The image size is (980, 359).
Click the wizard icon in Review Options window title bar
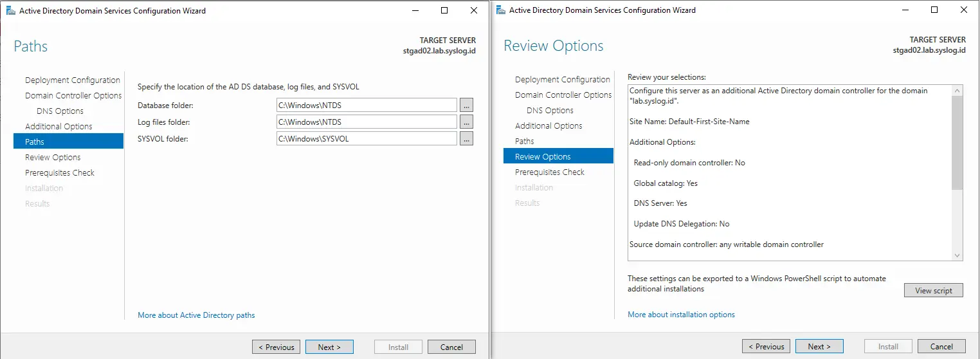click(501, 10)
